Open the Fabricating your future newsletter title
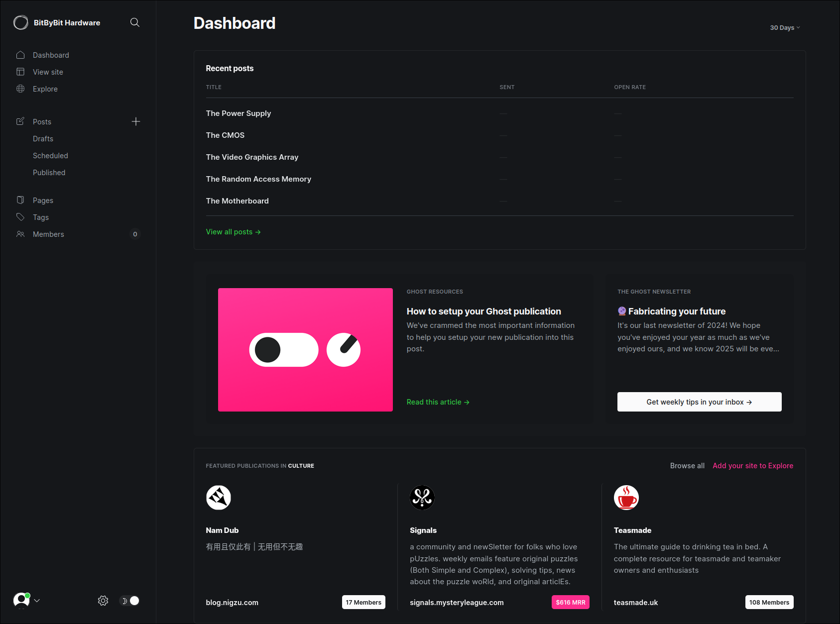 pos(677,312)
